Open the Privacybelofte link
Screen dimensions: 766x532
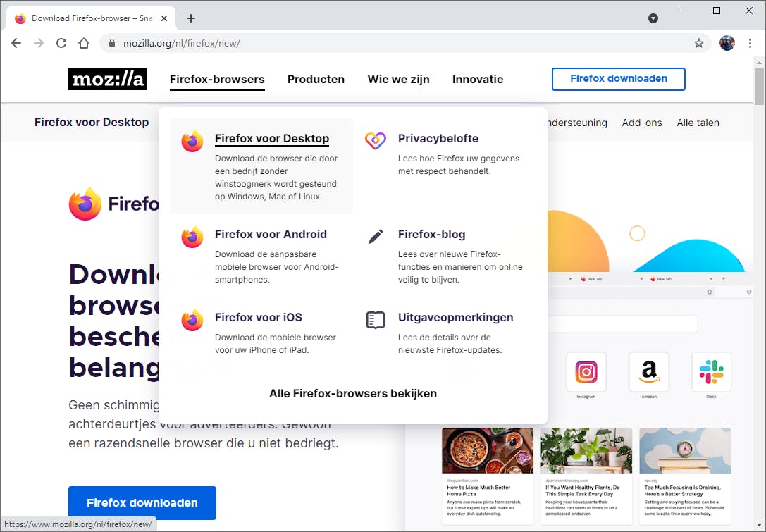pyautogui.click(x=438, y=138)
